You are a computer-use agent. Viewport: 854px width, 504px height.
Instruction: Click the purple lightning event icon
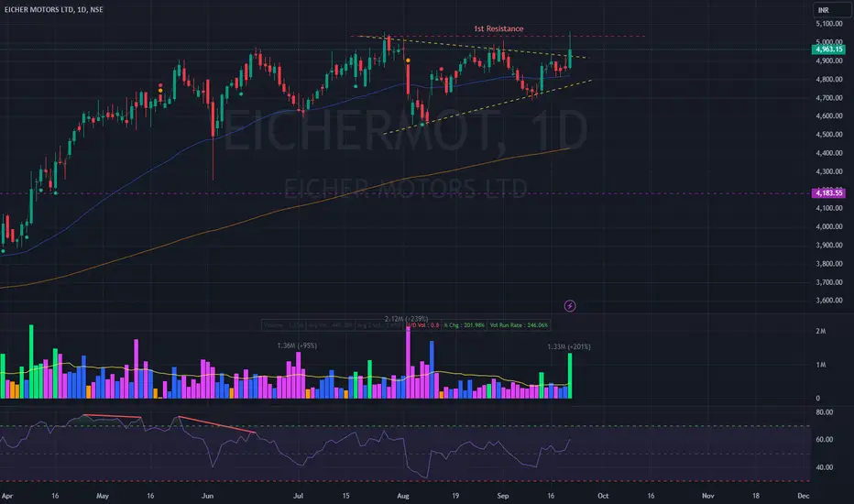(570, 306)
